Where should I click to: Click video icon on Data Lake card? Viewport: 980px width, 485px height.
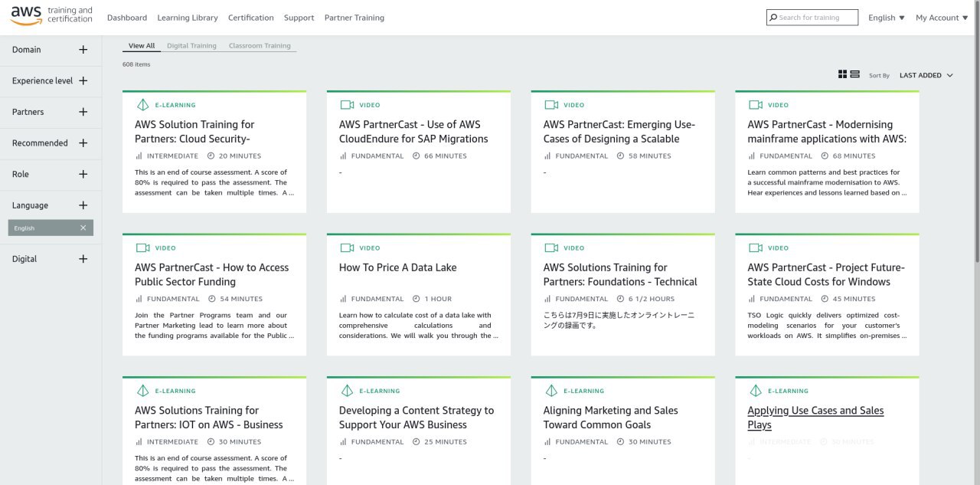click(347, 248)
